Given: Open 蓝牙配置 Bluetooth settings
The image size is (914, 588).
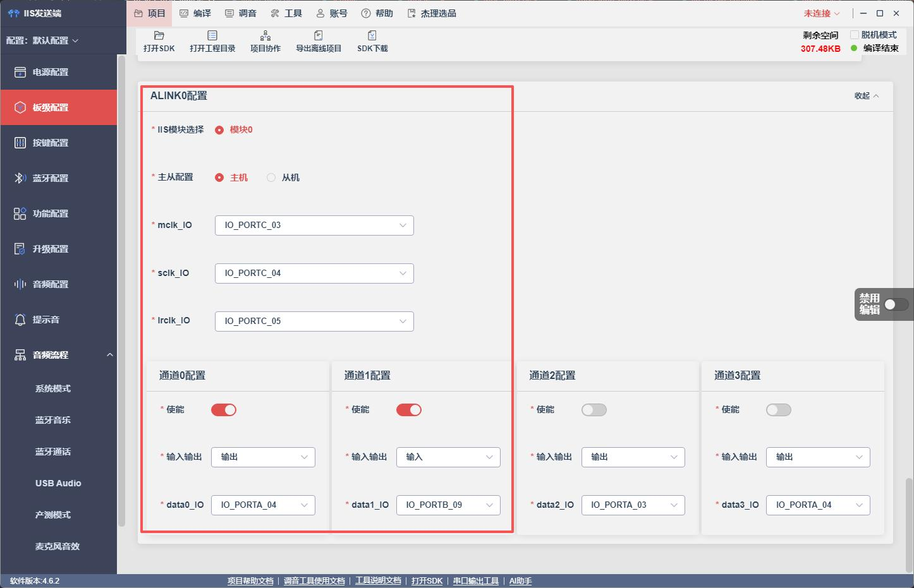Looking at the screenshot, I should (58, 178).
